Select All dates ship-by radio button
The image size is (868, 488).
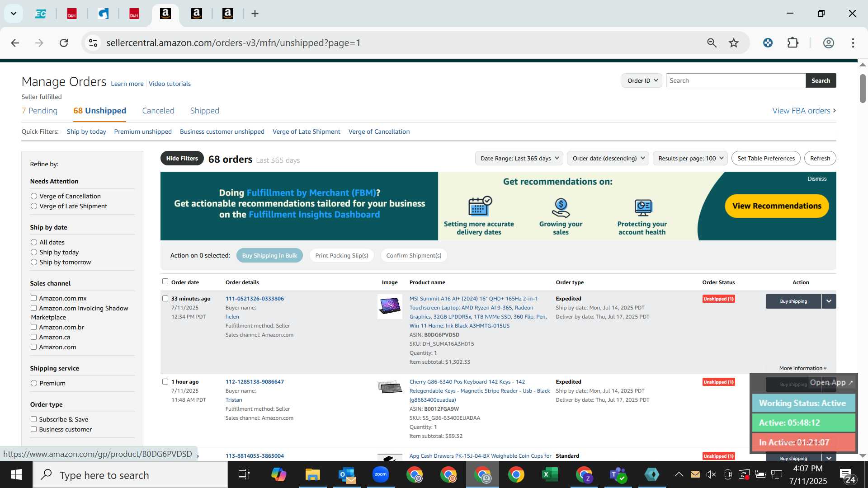pyautogui.click(x=34, y=242)
